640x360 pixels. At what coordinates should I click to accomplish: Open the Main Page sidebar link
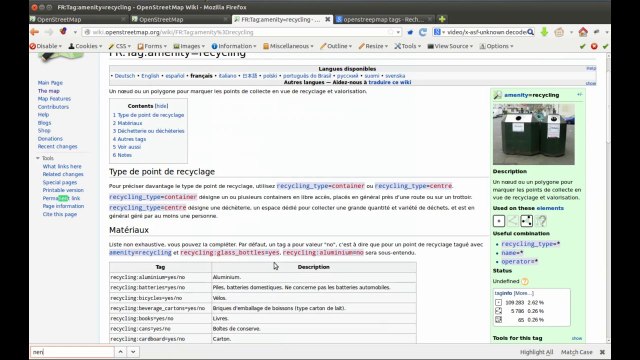coord(50,83)
